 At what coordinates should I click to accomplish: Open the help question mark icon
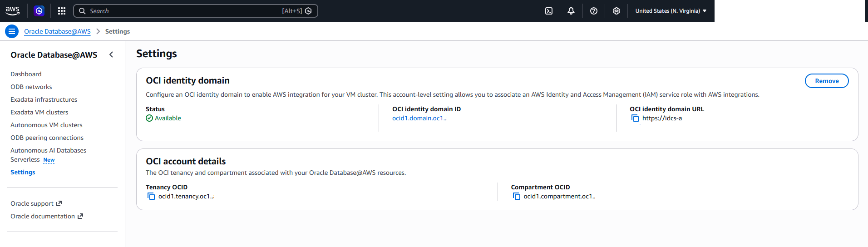click(594, 11)
